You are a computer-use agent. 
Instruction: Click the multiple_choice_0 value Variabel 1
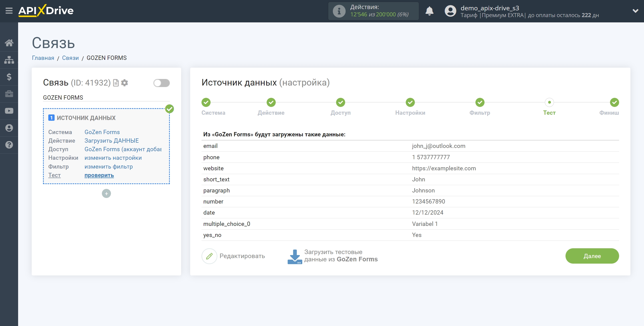point(425,224)
